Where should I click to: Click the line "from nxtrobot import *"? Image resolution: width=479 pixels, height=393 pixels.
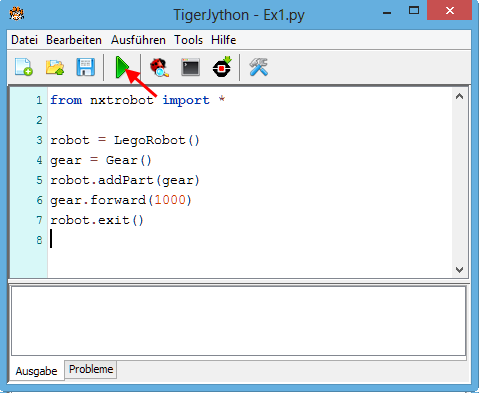click(138, 100)
